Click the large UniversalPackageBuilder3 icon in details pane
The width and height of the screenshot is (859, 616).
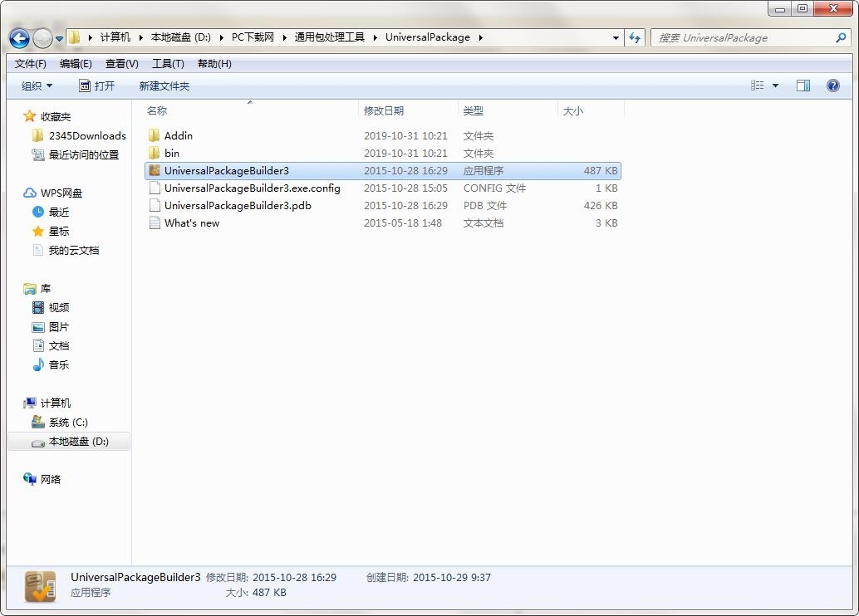coord(40,586)
